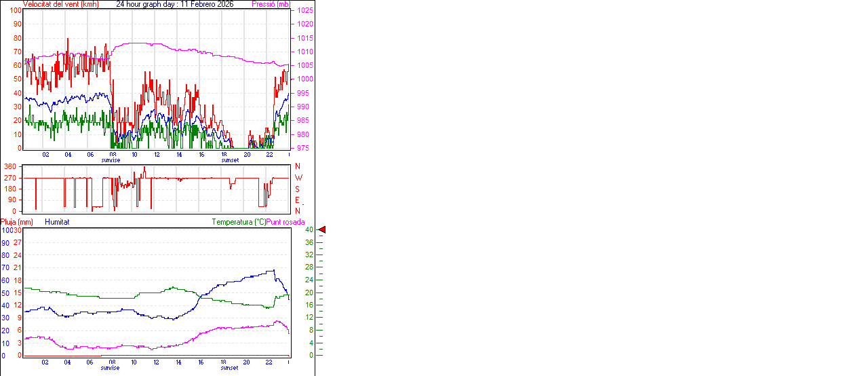Click the blue "Humitat" legend label
The width and height of the screenshot is (868, 376).
tap(57, 222)
